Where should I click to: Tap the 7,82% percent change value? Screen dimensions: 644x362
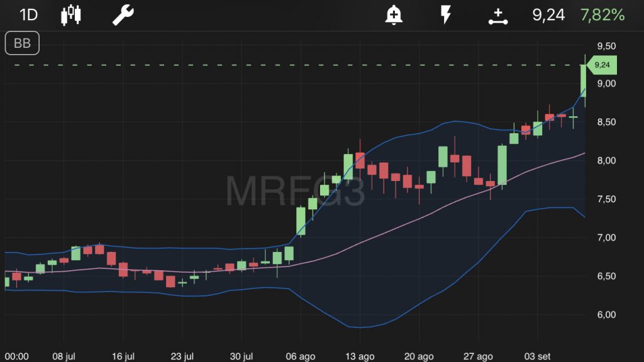(602, 15)
